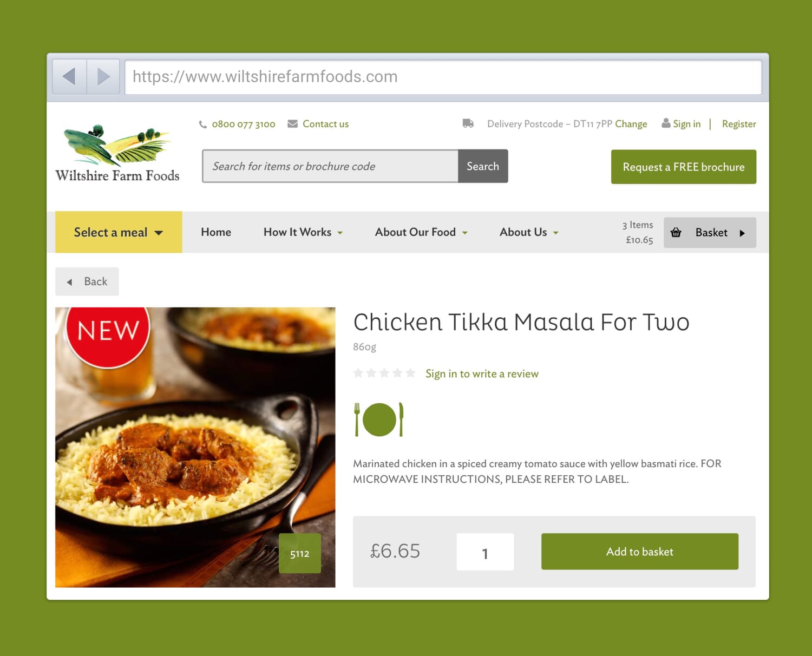Click the browser forward arrow button
Viewport: 812px width, 656px height.
click(x=103, y=76)
